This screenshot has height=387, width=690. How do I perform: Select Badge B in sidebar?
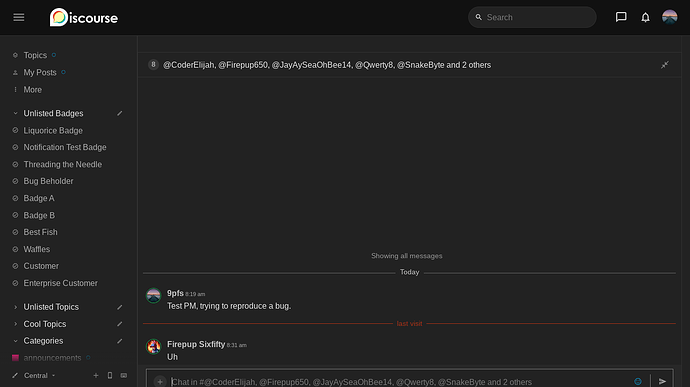[x=39, y=215]
